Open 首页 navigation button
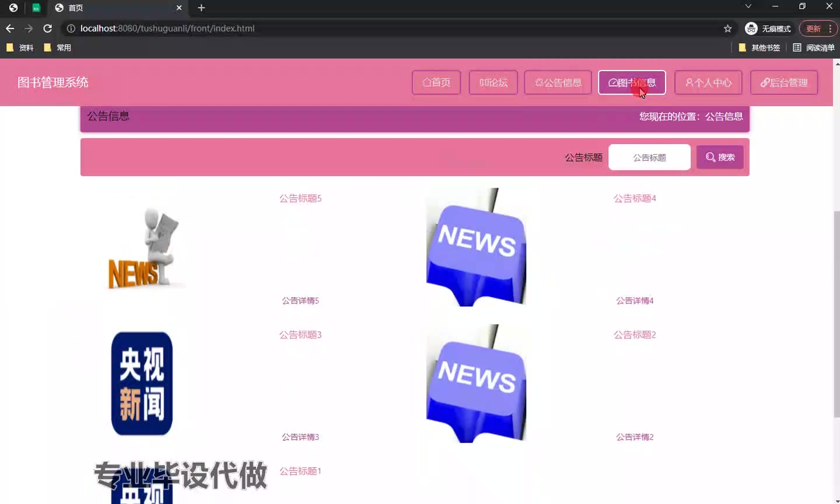The width and height of the screenshot is (840, 504). click(x=436, y=83)
